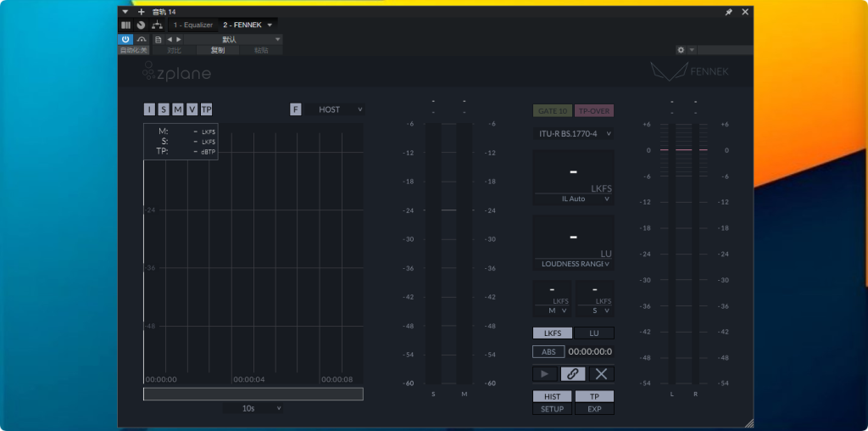Toggle the ABS time mode button

(548, 351)
